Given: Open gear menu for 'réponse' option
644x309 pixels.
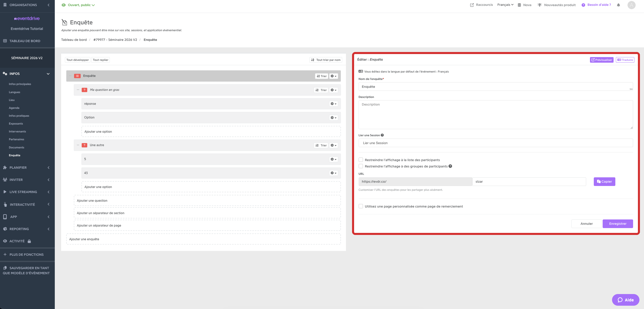Looking at the screenshot, I should point(334,104).
